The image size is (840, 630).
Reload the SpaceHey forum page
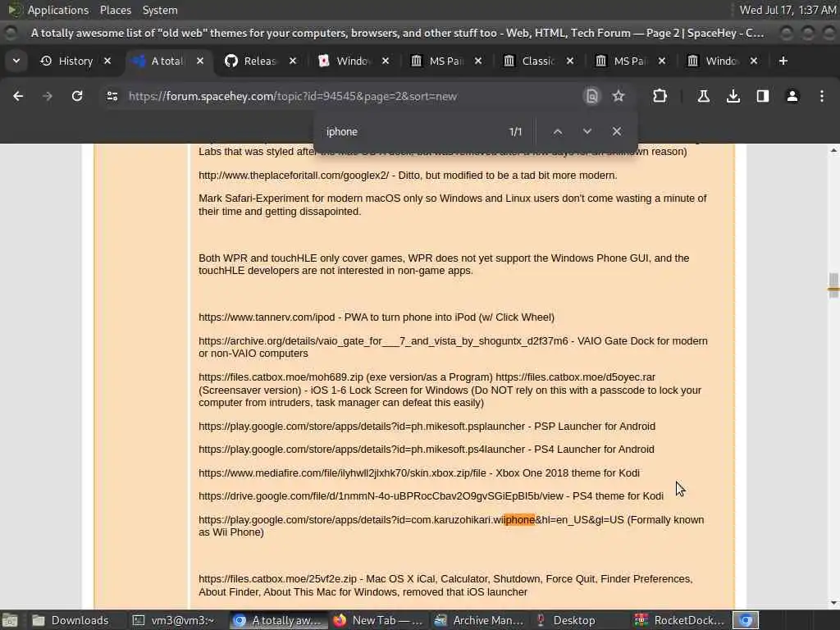pos(77,96)
